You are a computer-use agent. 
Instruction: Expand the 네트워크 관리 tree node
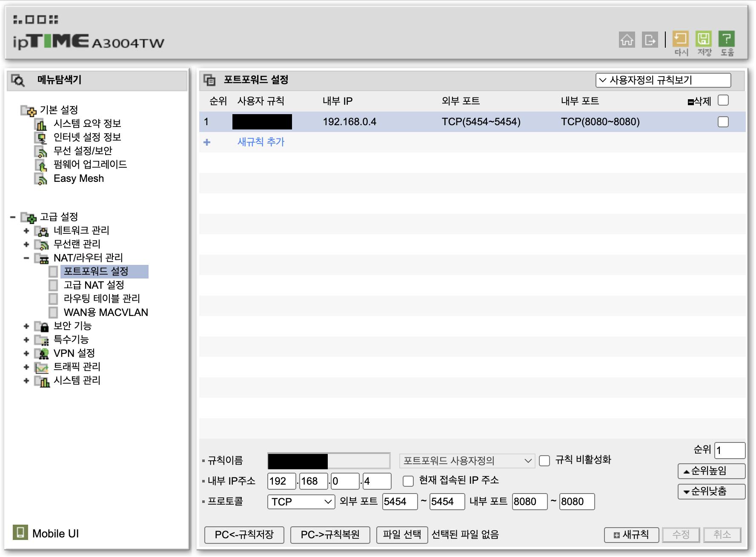tap(26, 231)
